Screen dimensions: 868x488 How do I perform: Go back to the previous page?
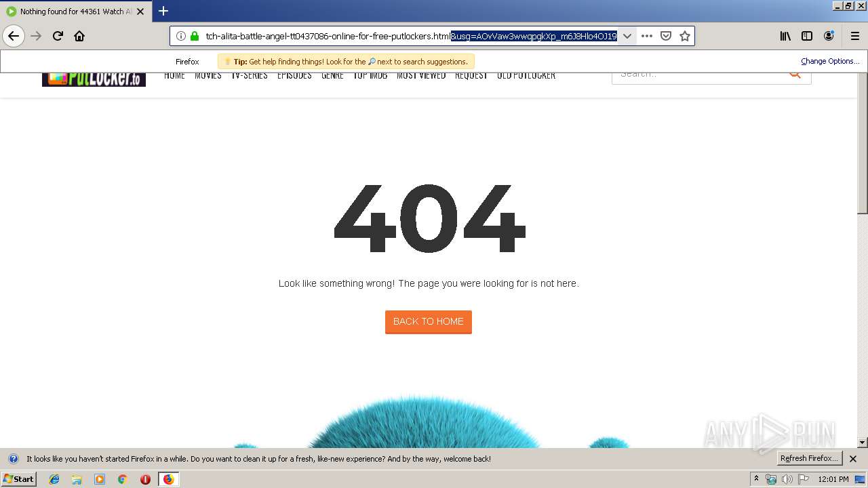coord(14,36)
